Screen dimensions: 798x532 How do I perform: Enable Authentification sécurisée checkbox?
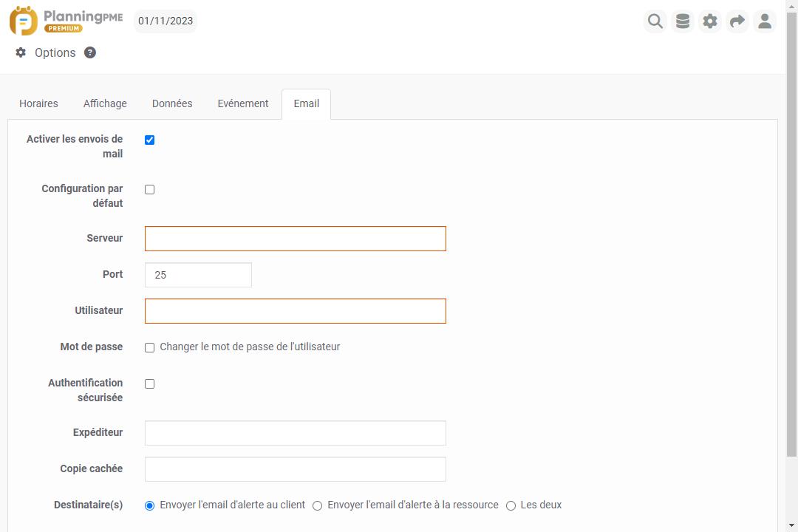(150, 384)
